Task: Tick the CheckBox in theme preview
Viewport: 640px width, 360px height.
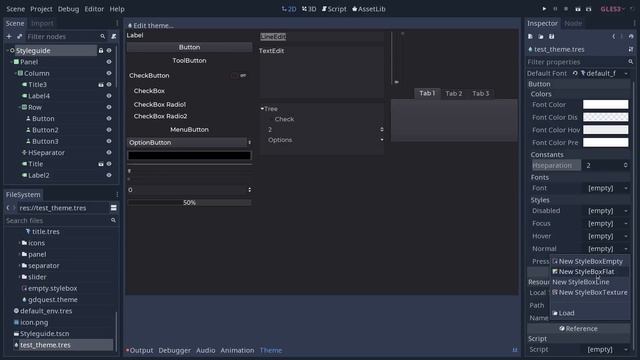Action: (149, 91)
